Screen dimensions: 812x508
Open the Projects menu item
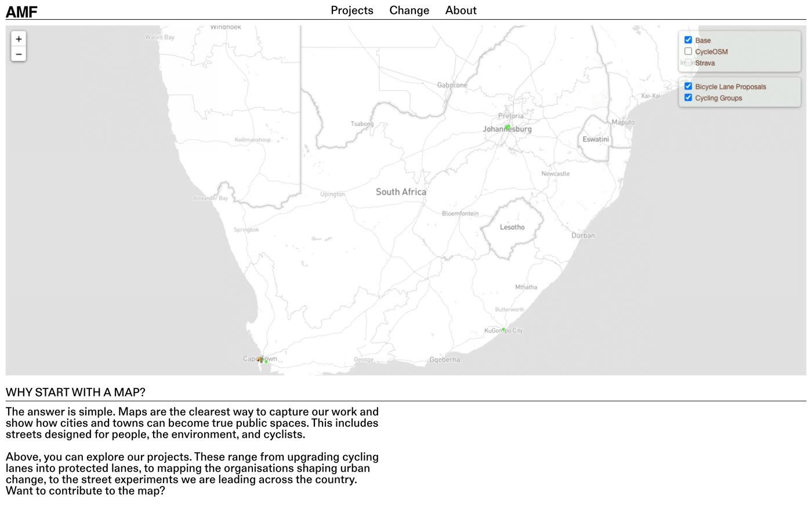(352, 10)
